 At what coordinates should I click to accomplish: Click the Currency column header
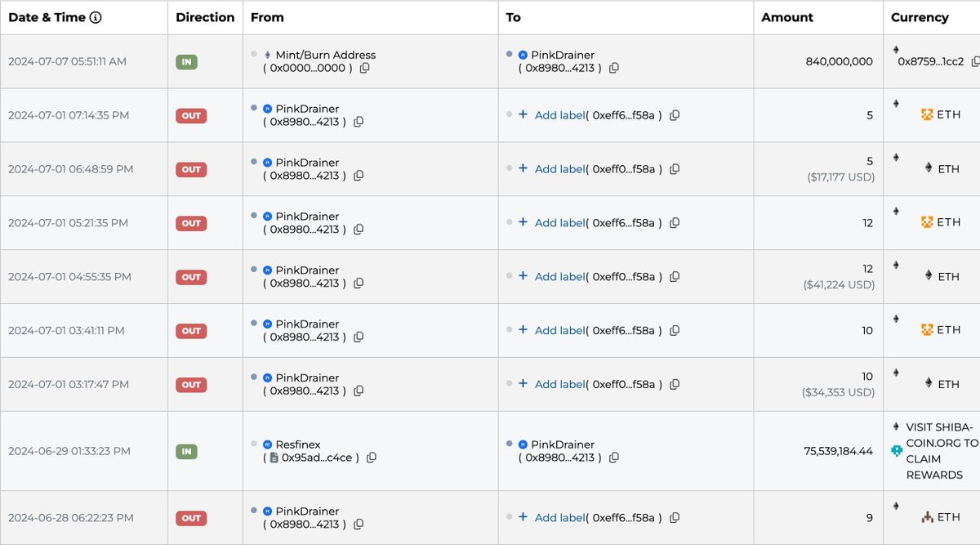tap(920, 17)
